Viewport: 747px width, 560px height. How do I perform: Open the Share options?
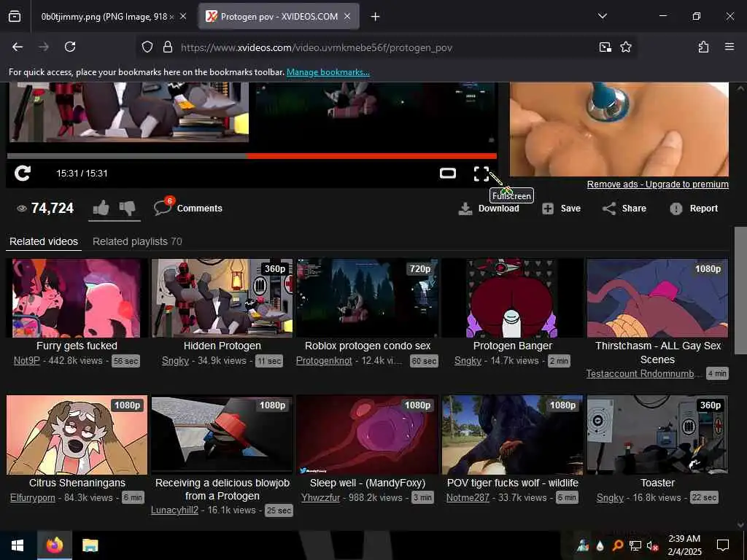624,209
